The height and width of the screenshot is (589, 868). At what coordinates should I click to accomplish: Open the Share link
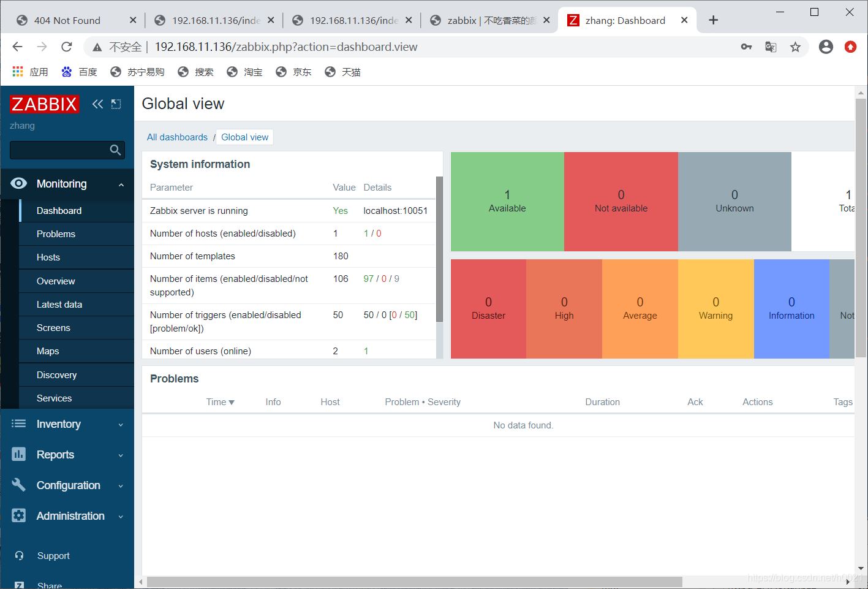(49, 585)
